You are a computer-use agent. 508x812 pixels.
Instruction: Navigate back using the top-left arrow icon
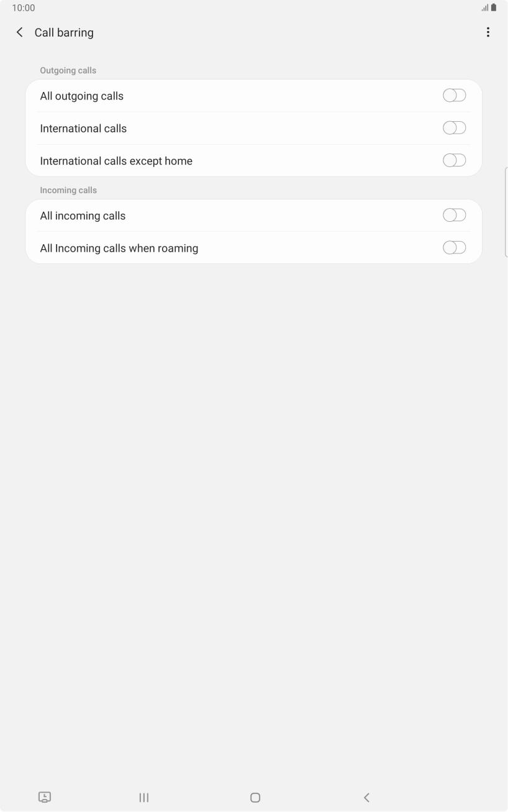click(x=19, y=32)
